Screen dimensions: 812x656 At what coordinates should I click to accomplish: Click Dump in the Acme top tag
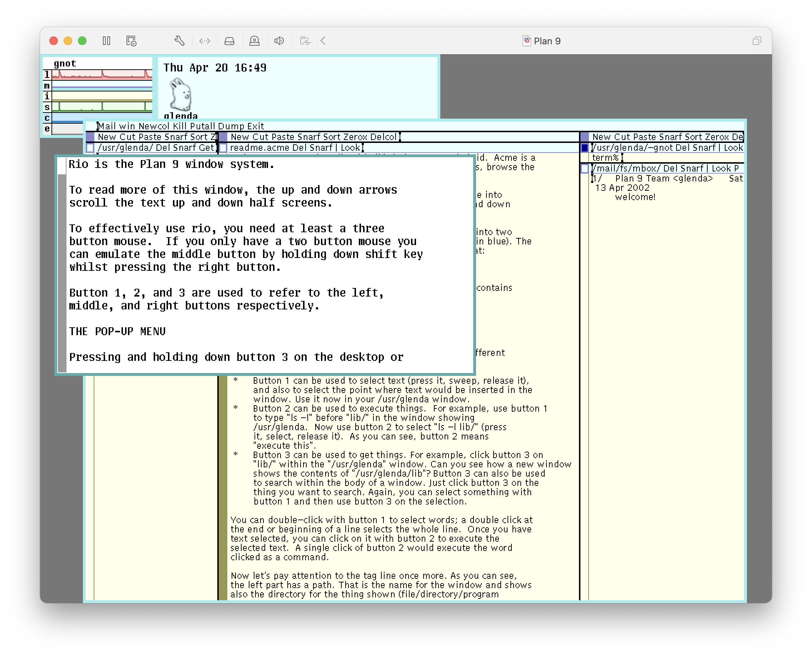[231, 126]
